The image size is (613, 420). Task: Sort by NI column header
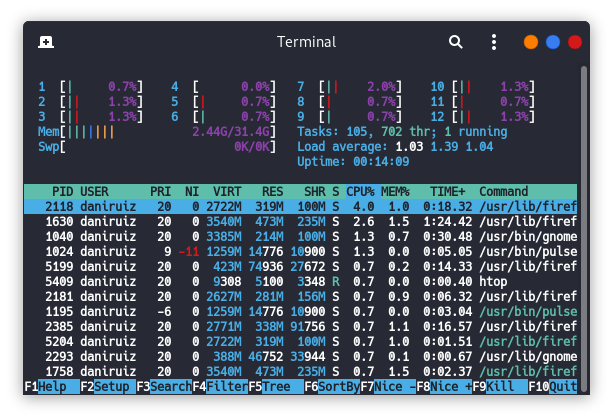192,192
